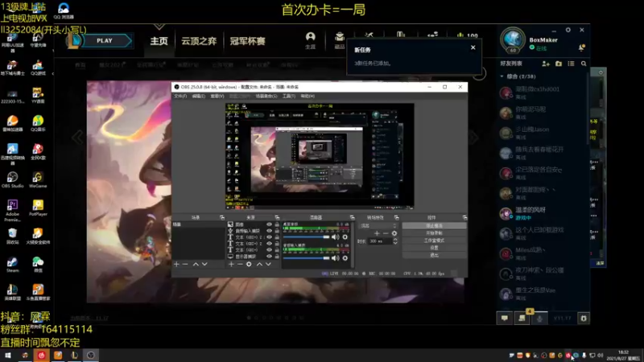
Task: Add a scene transition with plus
Action: pos(377,233)
